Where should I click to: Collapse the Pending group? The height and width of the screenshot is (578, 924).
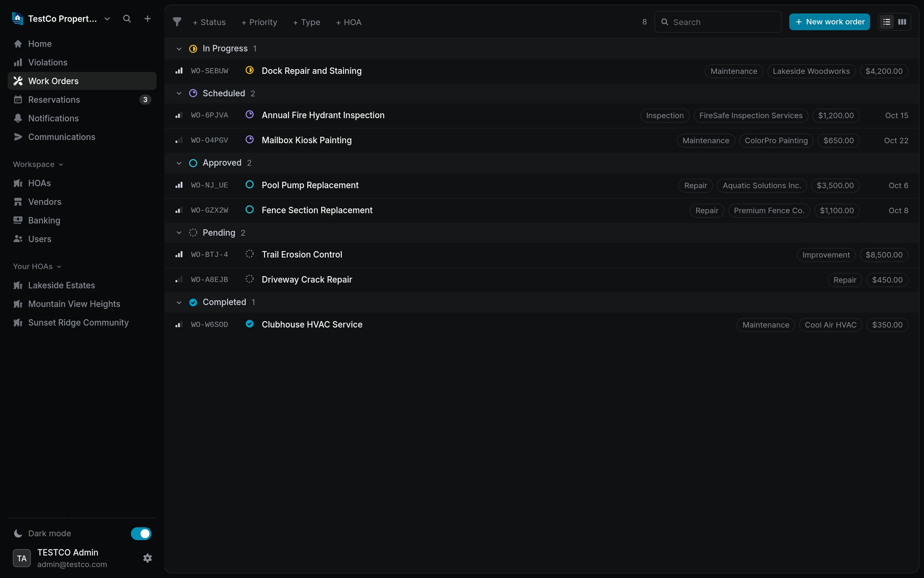tap(179, 233)
